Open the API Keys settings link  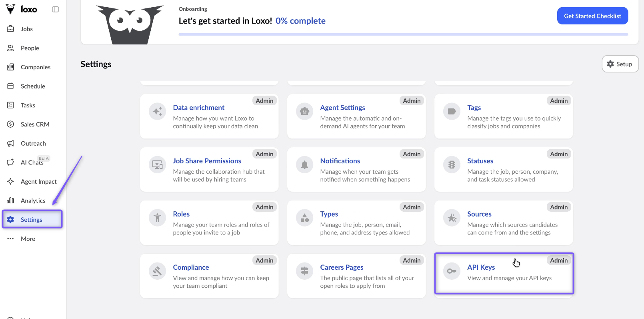[x=481, y=267]
